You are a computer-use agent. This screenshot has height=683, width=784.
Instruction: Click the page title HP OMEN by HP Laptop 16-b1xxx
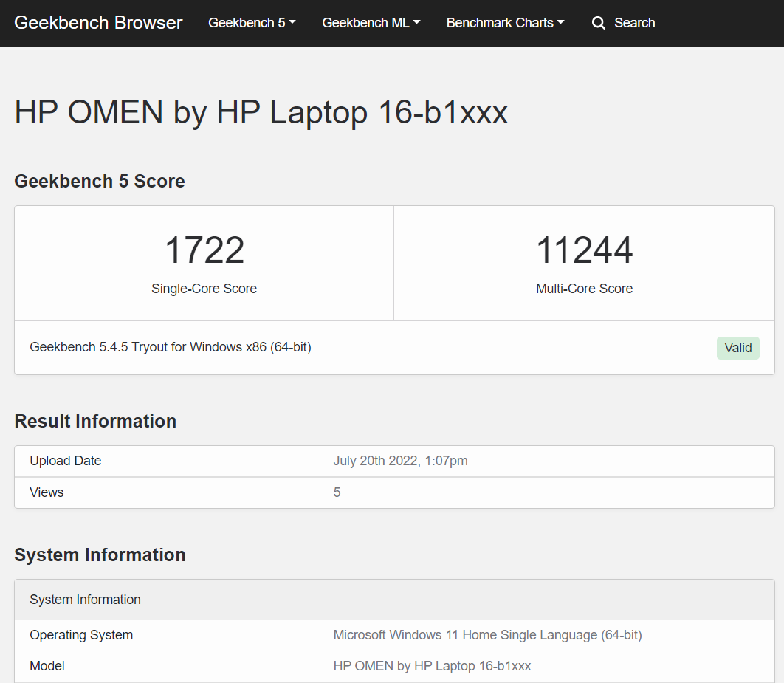click(x=261, y=112)
